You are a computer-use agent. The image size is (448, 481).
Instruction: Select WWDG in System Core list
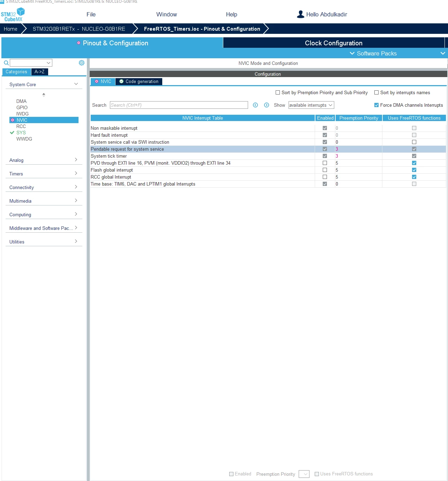pos(24,139)
